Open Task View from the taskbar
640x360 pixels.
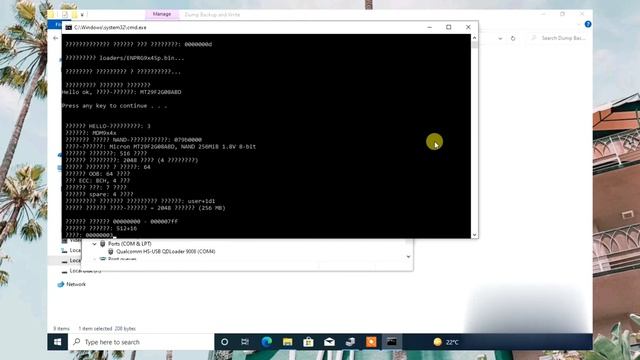[245, 342]
